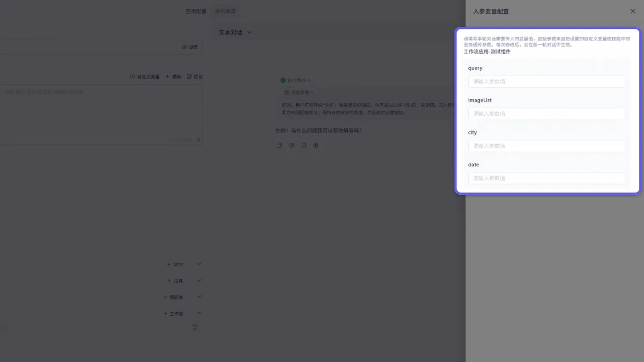Screen dimensions: 644x362
Task: Copy the assistant reply with copy icon
Action: (280, 145)
